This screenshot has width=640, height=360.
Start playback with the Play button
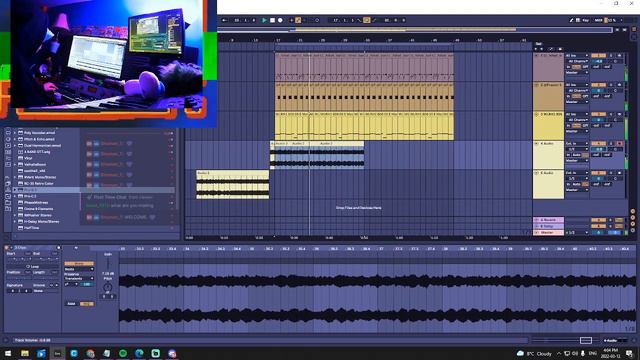[264, 20]
